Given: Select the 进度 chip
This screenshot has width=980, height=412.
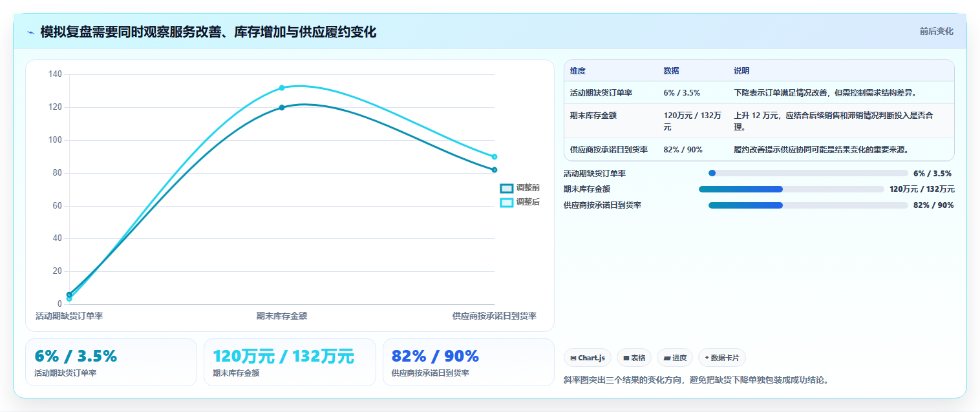Looking at the screenshot, I should click(x=675, y=358).
